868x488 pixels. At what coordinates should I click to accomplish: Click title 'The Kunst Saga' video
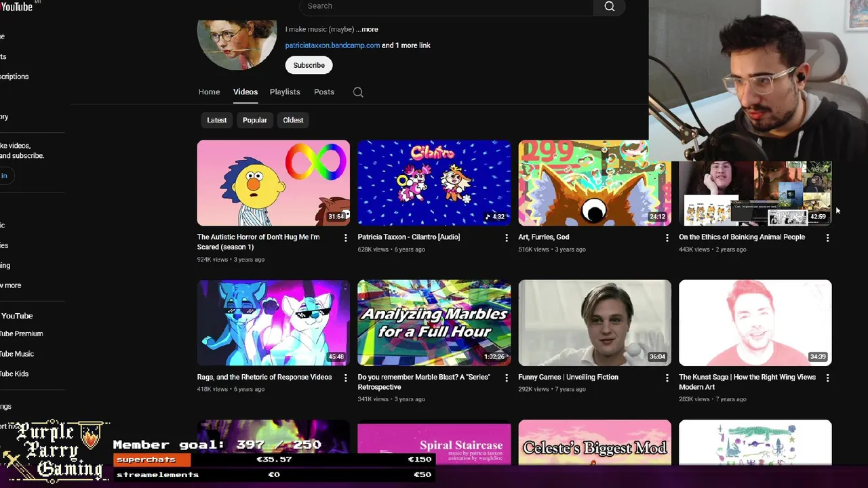[747, 382]
